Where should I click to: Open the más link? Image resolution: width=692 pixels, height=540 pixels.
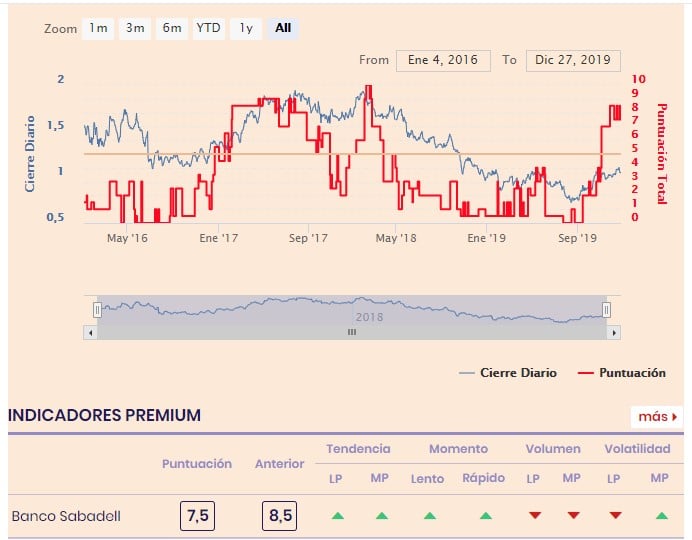[657, 417]
